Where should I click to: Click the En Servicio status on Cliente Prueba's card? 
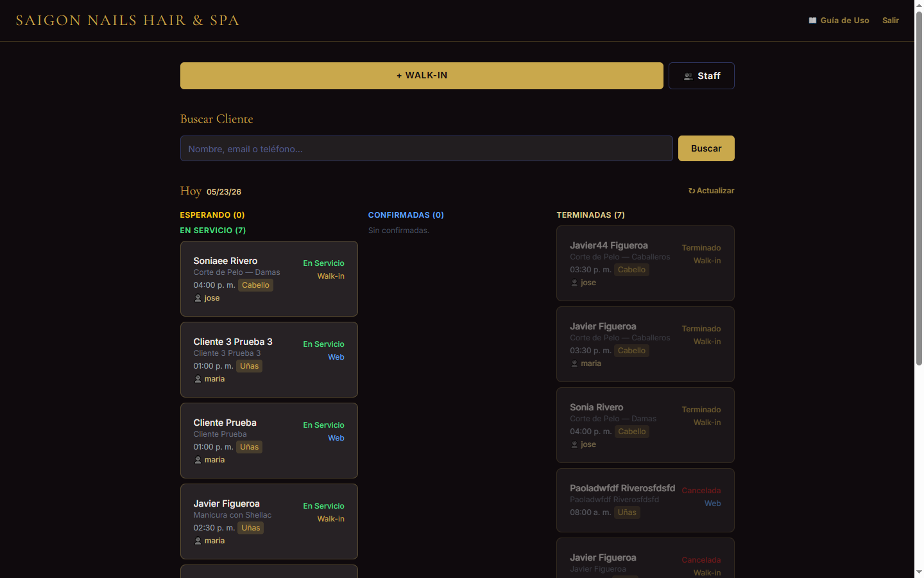click(324, 425)
